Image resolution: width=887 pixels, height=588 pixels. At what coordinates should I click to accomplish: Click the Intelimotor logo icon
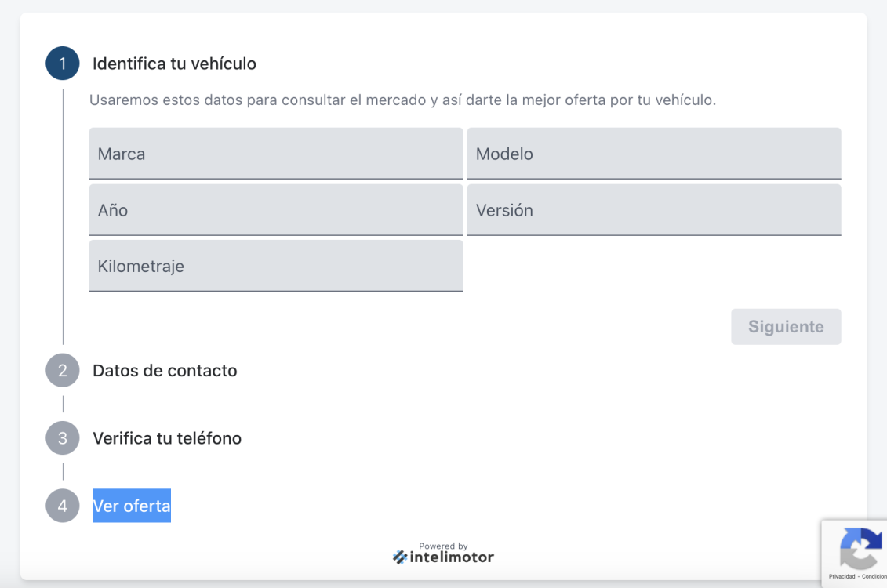[x=399, y=556]
